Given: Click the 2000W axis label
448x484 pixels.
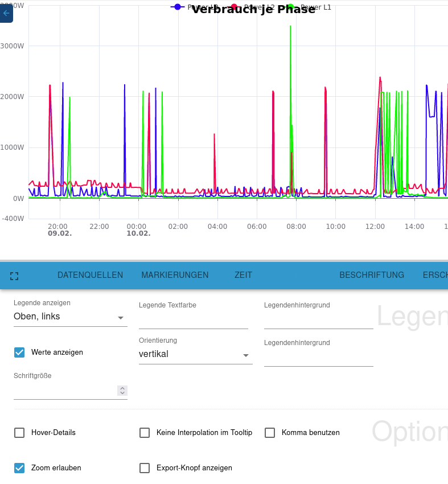Looking at the screenshot, I should (x=12, y=97).
